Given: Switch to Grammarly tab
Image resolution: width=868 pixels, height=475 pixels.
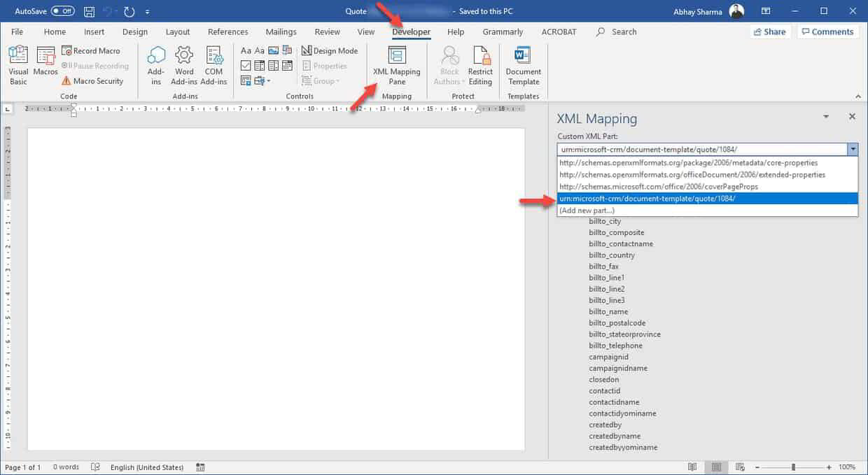Looking at the screenshot, I should pyautogui.click(x=503, y=31).
